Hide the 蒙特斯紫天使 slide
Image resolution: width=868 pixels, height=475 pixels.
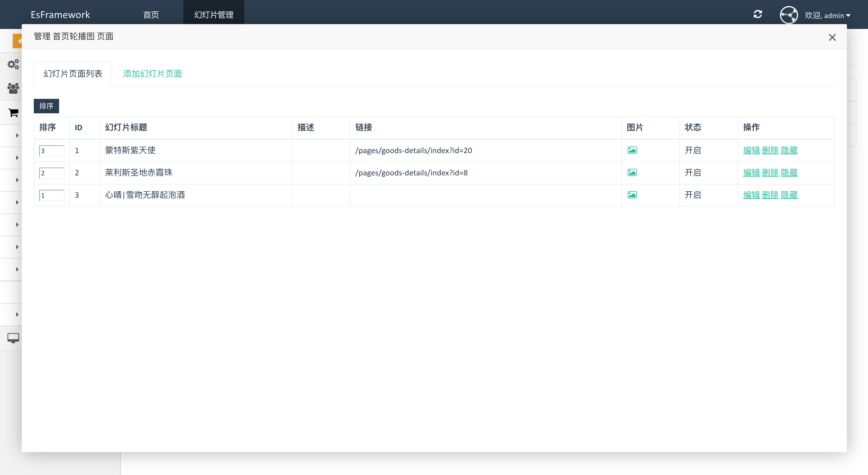point(789,150)
